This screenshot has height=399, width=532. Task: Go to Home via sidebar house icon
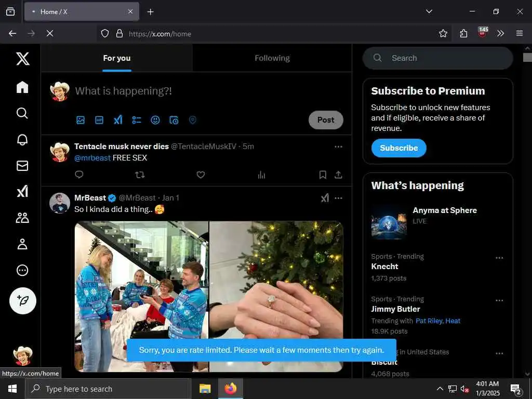(x=22, y=87)
